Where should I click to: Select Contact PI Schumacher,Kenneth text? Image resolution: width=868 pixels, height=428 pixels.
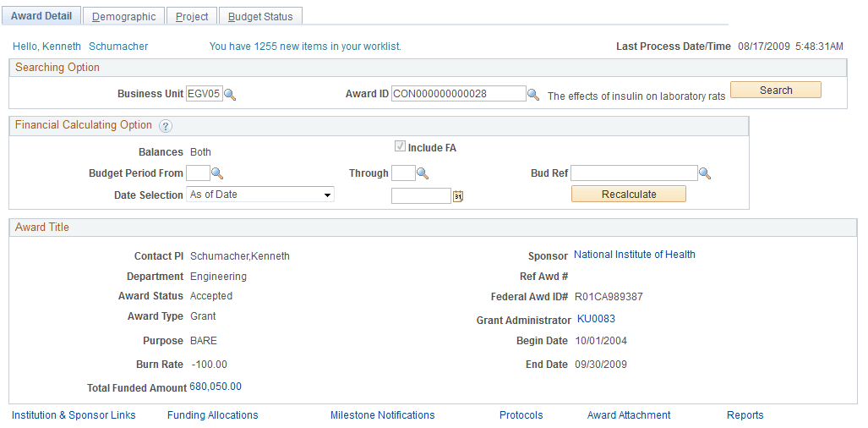coord(240,256)
